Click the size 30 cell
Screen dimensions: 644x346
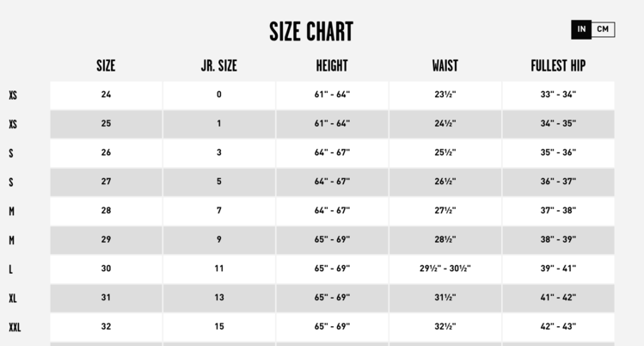pyautogui.click(x=106, y=269)
